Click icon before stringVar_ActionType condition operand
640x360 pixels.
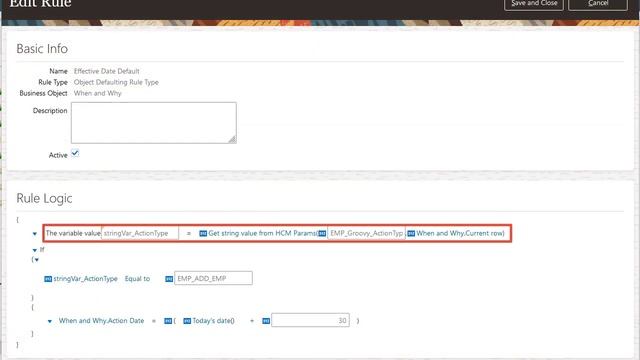pos(48,279)
